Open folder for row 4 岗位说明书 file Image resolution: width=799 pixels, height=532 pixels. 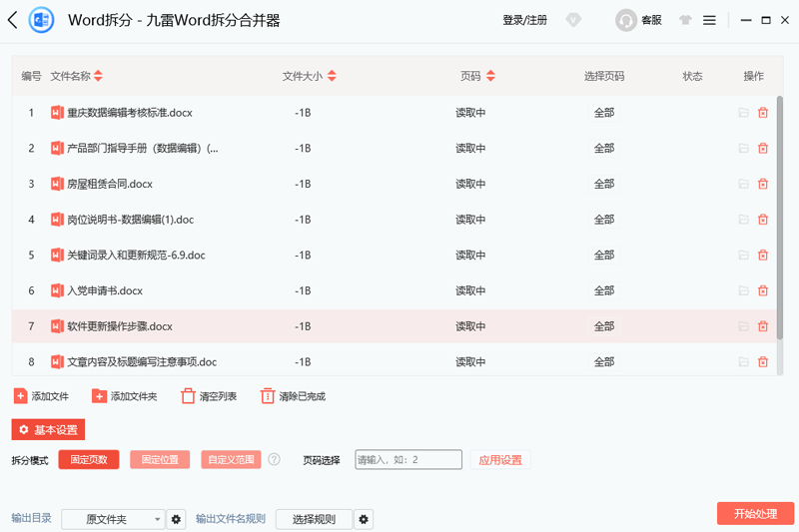pyautogui.click(x=744, y=220)
